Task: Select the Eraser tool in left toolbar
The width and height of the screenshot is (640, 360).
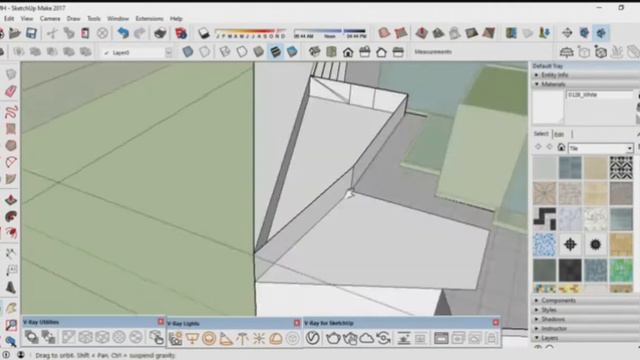Action: pos(11,91)
